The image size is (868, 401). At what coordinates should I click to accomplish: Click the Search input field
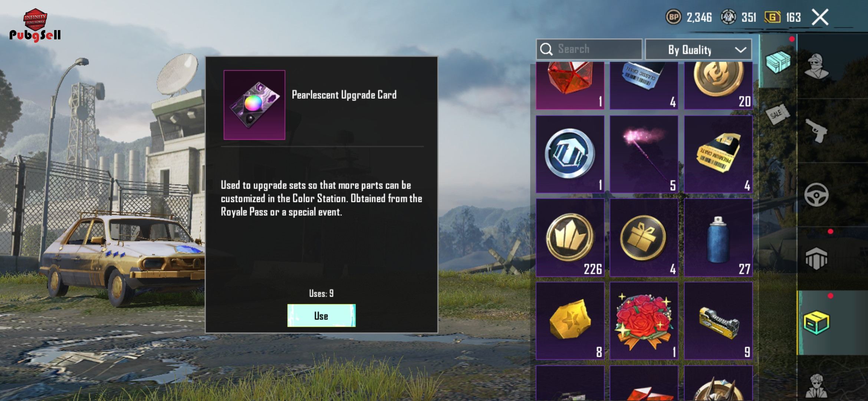pos(589,49)
